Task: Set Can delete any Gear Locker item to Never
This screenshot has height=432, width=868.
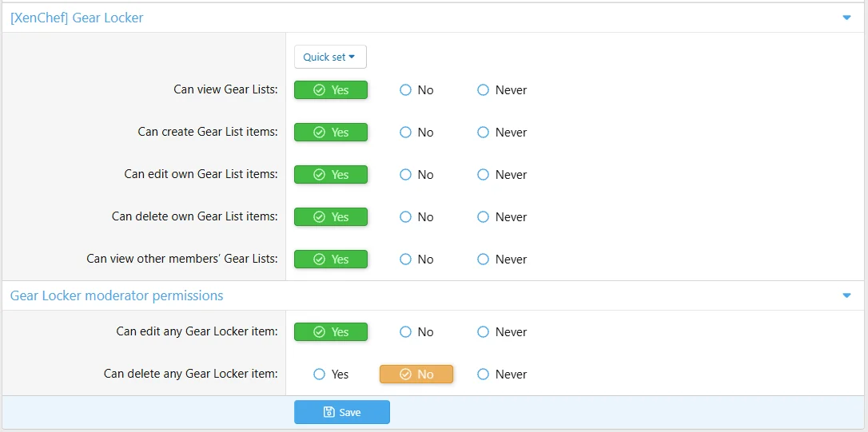Action: tap(502, 375)
